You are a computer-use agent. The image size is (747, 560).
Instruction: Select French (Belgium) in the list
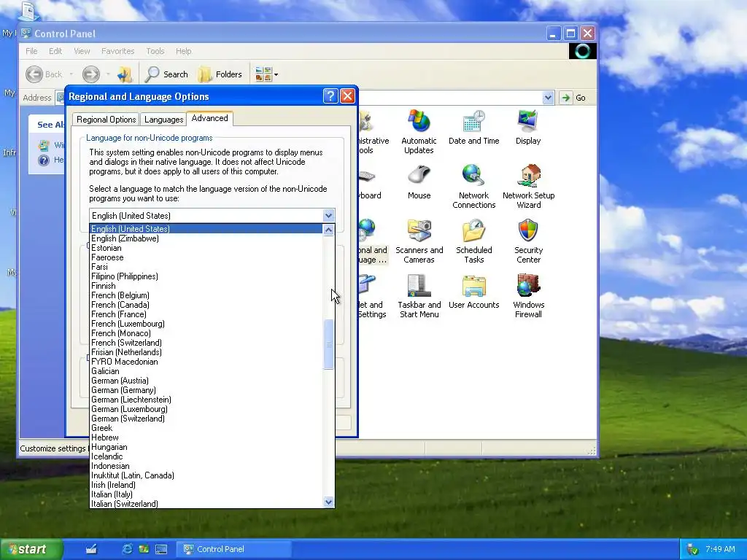tap(206, 295)
